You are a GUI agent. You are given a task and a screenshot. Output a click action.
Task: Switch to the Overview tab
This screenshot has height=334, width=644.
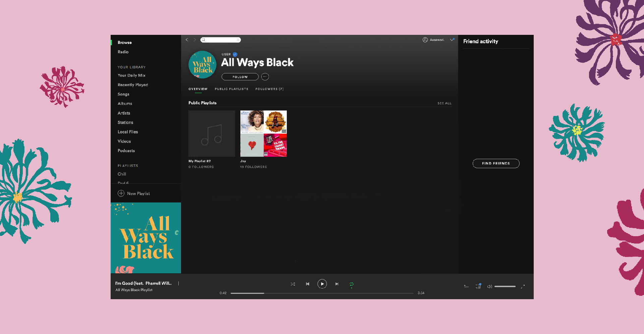click(x=198, y=89)
